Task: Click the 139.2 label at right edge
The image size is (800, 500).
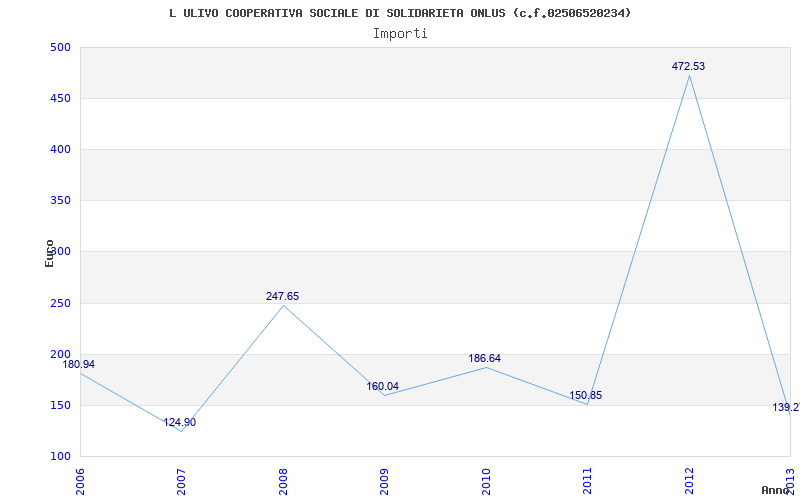Action: (x=785, y=407)
